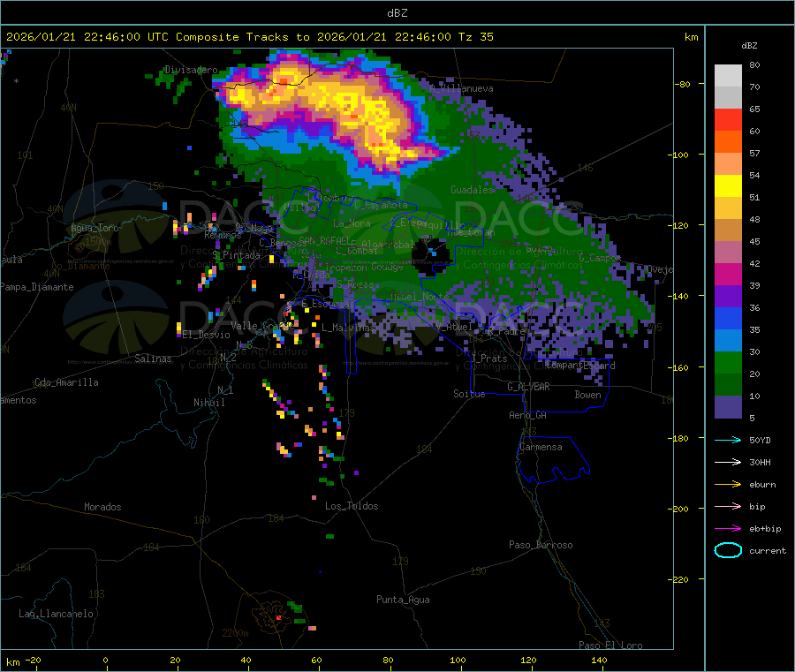This screenshot has height=672, width=795.
Task: Click the pink bip arrow in legend
Action: (x=728, y=506)
